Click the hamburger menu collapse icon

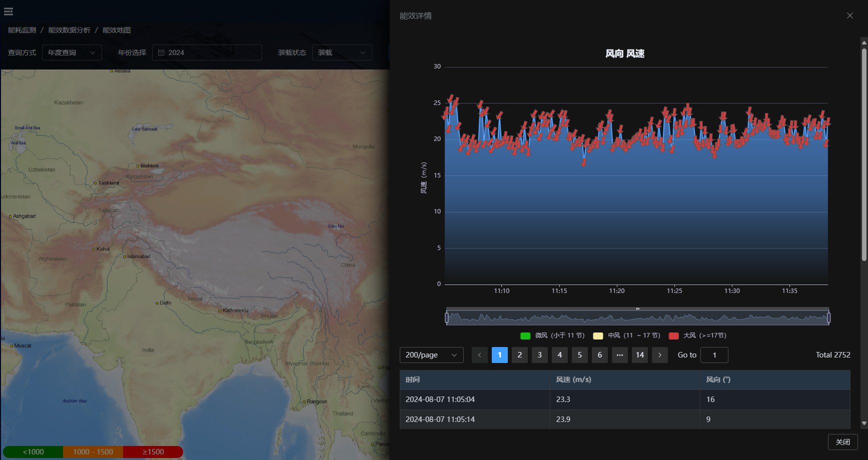click(x=9, y=11)
